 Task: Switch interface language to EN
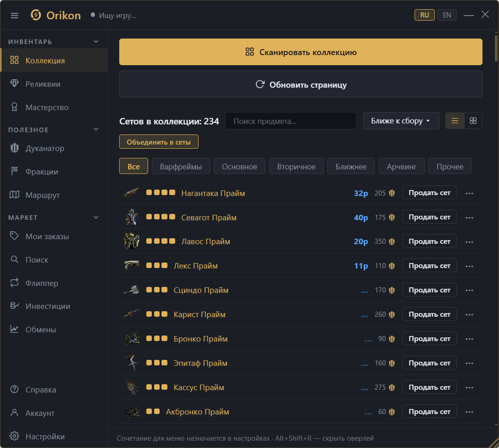pyautogui.click(x=447, y=15)
